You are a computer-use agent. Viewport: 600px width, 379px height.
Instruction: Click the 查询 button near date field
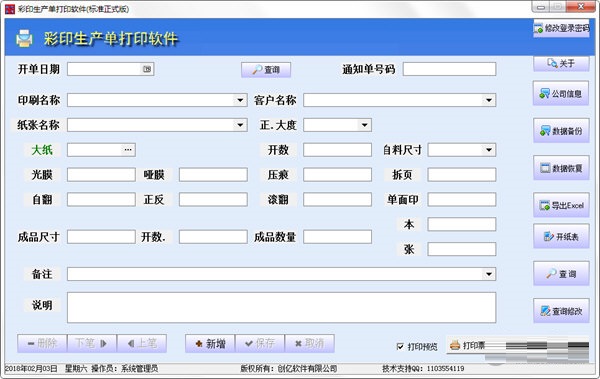[266, 70]
